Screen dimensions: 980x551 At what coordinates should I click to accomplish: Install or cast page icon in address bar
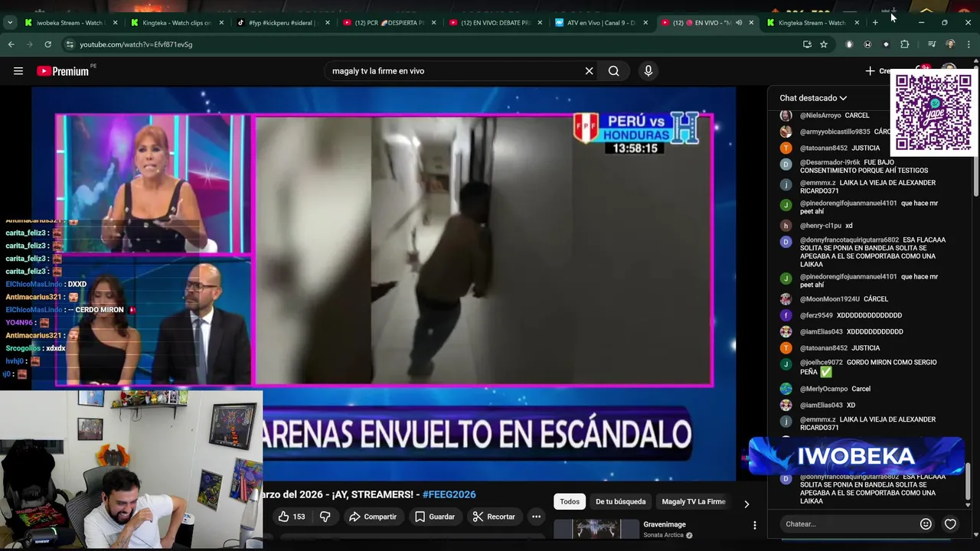click(x=807, y=44)
